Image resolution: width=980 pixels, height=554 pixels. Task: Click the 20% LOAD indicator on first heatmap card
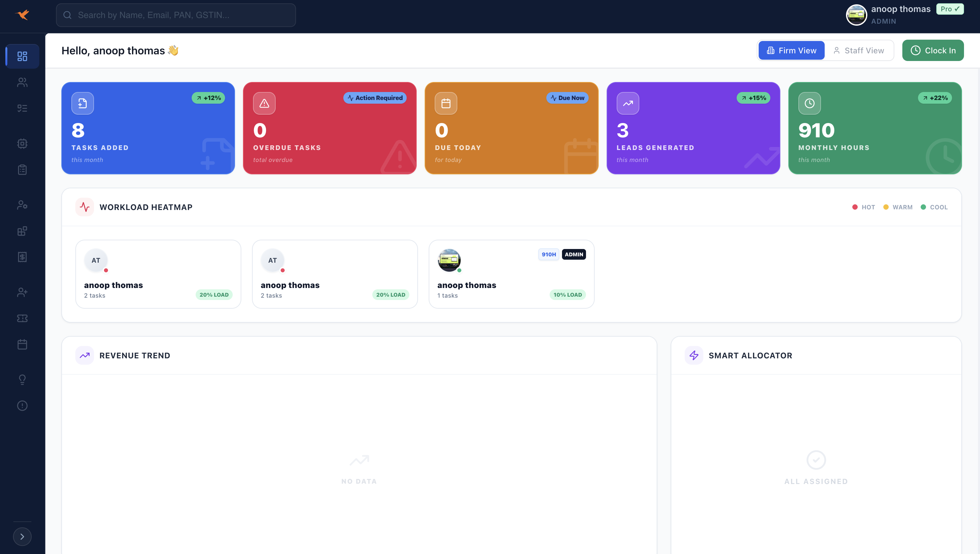tap(214, 295)
